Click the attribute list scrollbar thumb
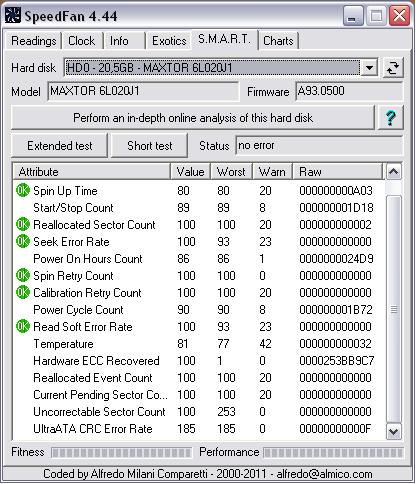Image resolution: width=416 pixels, height=484 pixels. [394, 309]
